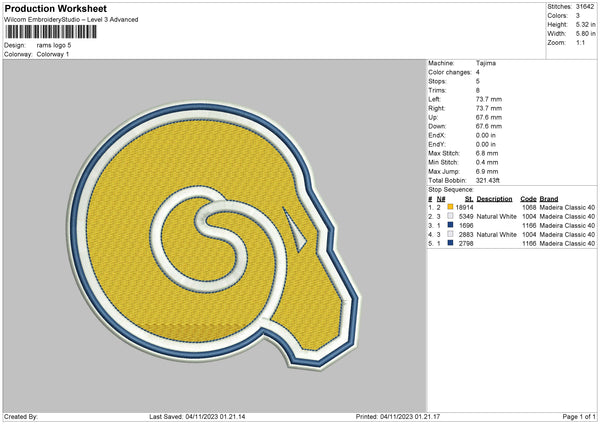Image resolution: width=600 pixels, height=424 pixels.
Task: Click the St. column header
Action: [x=469, y=198]
